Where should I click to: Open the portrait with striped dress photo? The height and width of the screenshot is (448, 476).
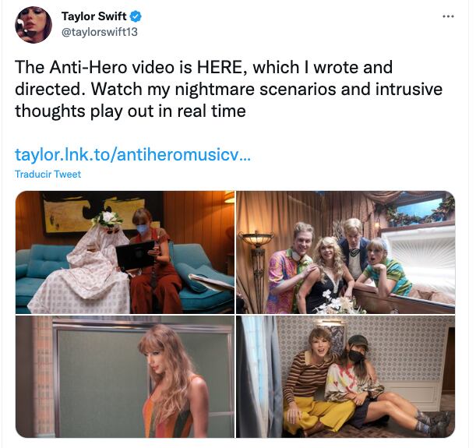point(125,376)
